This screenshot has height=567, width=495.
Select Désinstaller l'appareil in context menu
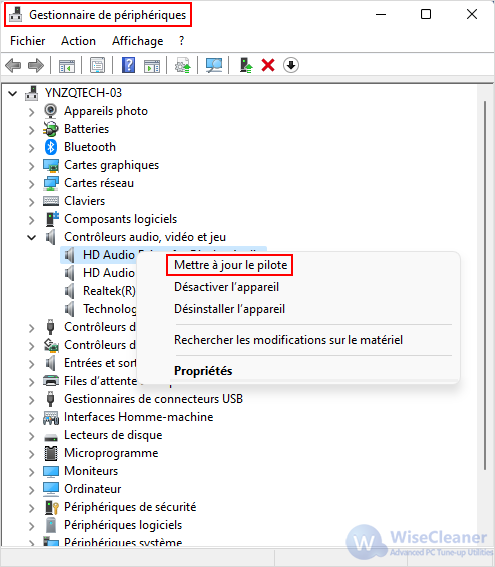[230, 309]
